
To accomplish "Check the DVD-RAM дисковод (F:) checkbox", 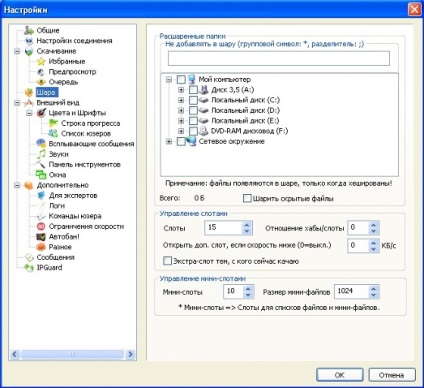I will tap(193, 131).
